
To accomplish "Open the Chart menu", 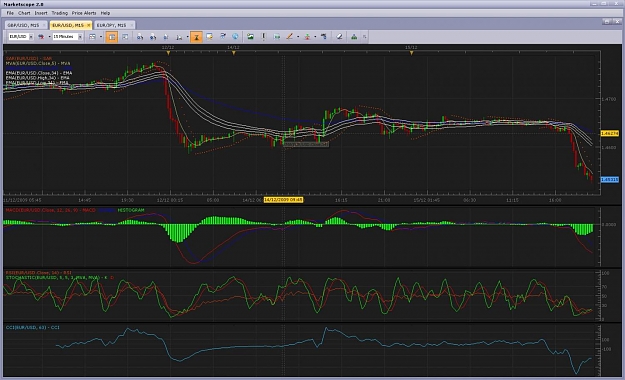I will pyautogui.click(x=24, y=13).
